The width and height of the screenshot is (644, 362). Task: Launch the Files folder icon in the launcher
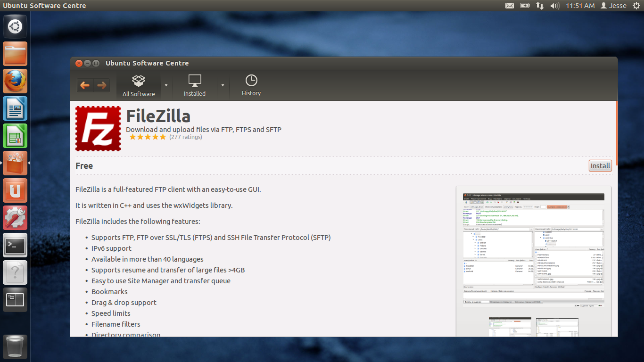[15, 54]
